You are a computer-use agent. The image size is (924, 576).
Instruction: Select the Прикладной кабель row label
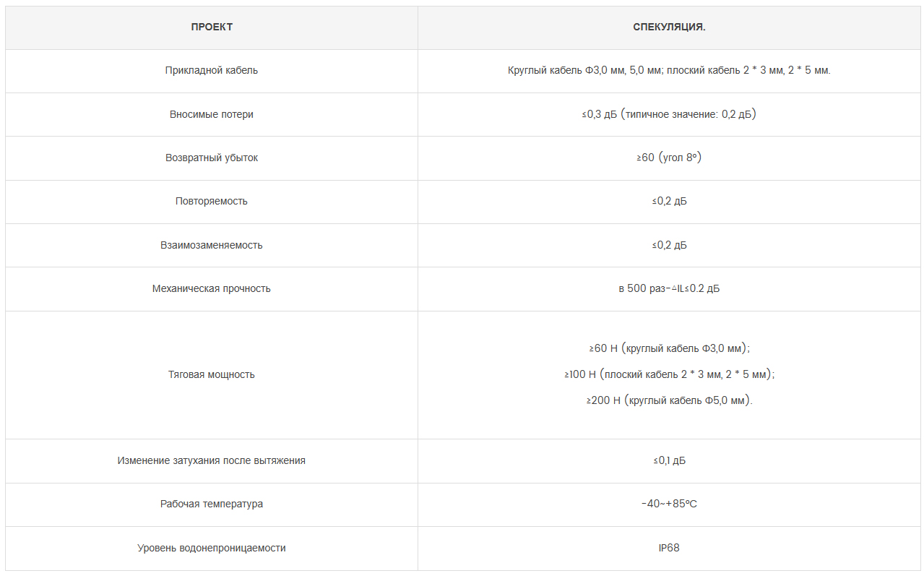[x=212, y=71]
